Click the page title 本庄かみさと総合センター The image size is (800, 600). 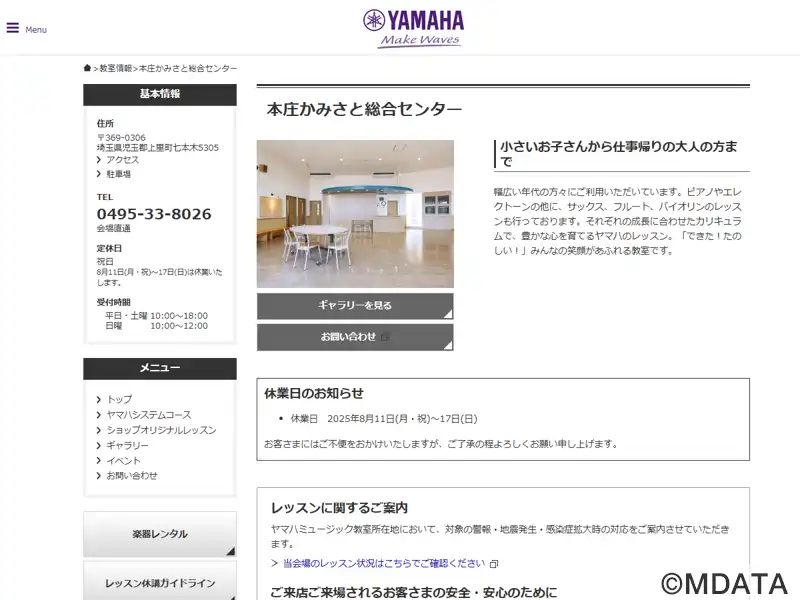(x=364, y=109)
